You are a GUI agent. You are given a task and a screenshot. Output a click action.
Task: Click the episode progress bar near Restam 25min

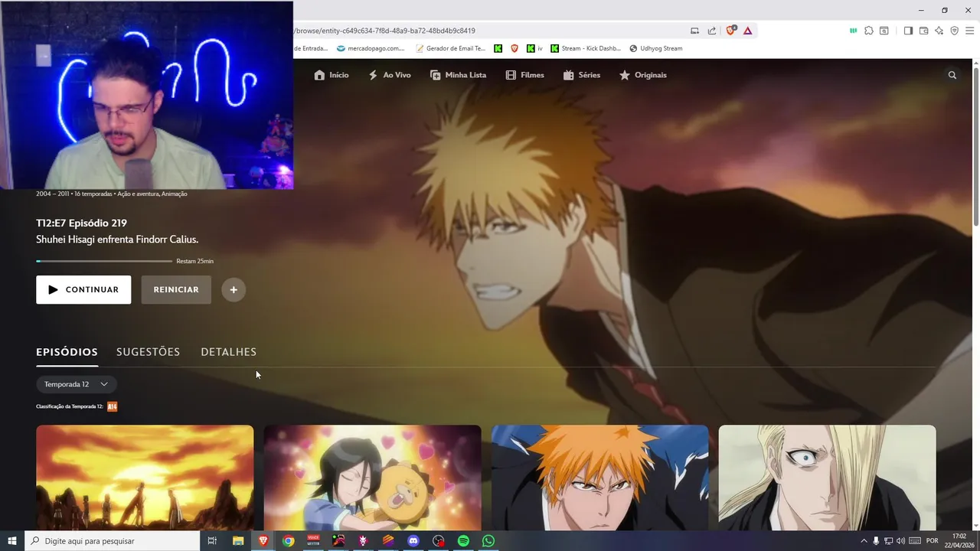(x=104, y=261)
